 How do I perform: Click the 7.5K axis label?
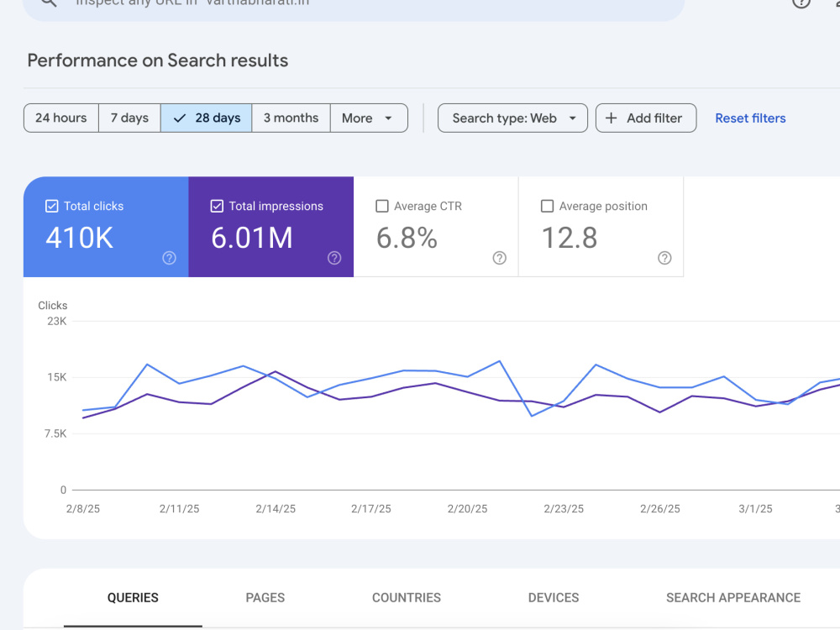tap(55, 434)
